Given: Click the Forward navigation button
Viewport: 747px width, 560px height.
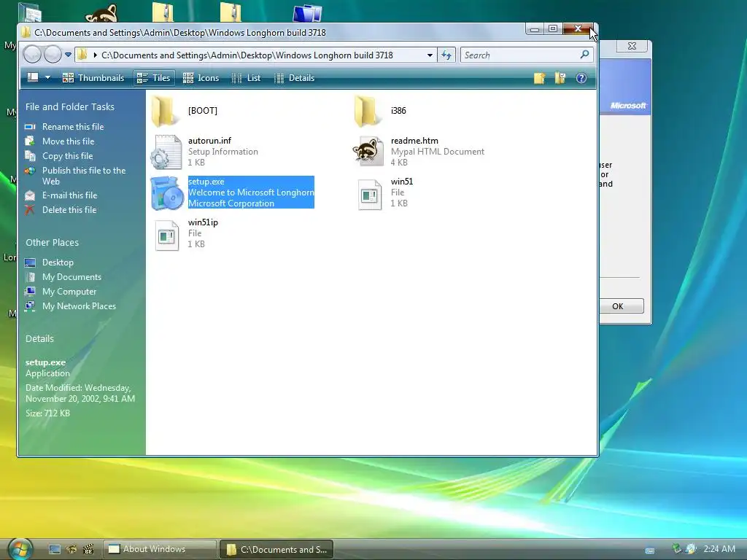Looking at the screenshot, I should (53, 55).
